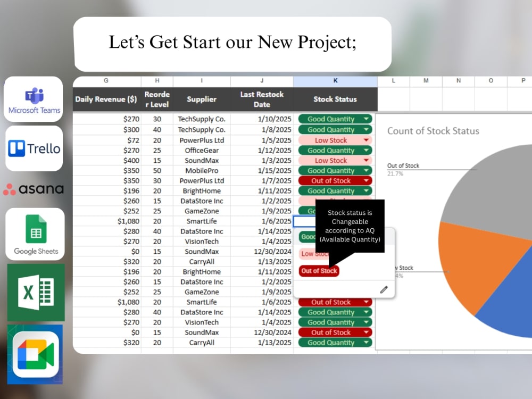
Task: Click the asana logo
Action: [33, 189]
